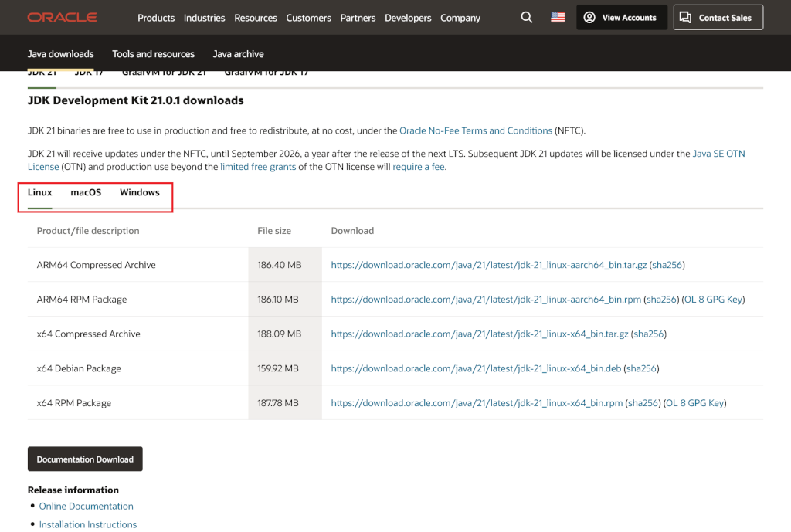791x532 pixels.
Task: Select the Java archive tab
Action: point(238,54)
